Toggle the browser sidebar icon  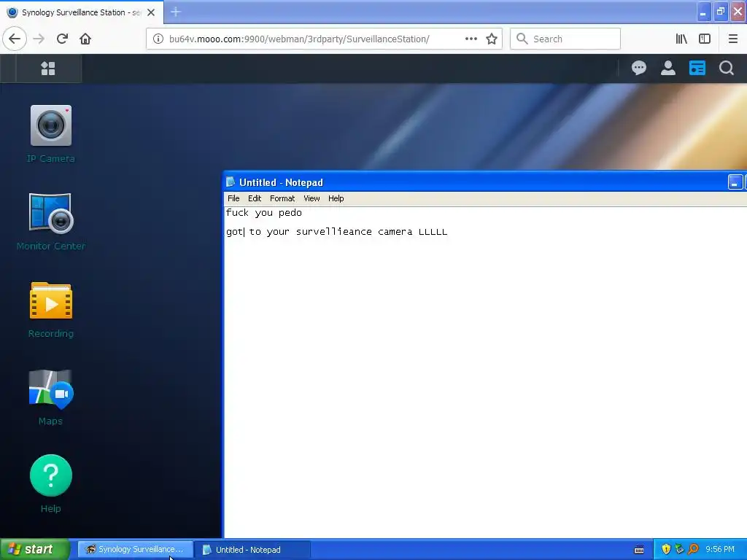[705, 39]
